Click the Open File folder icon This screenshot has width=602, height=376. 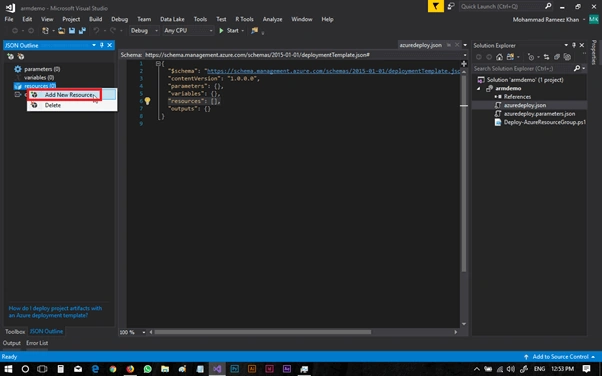[61, 31]
